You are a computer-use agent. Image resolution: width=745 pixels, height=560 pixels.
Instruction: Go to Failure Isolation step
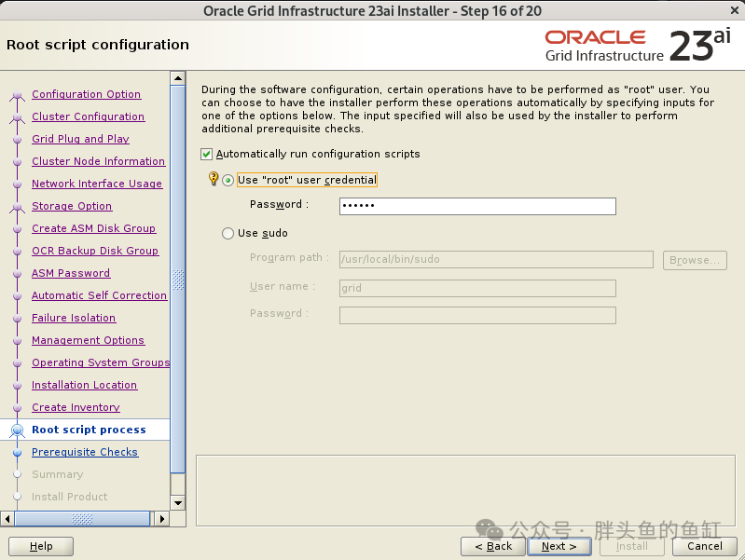[x=74, y=318]
